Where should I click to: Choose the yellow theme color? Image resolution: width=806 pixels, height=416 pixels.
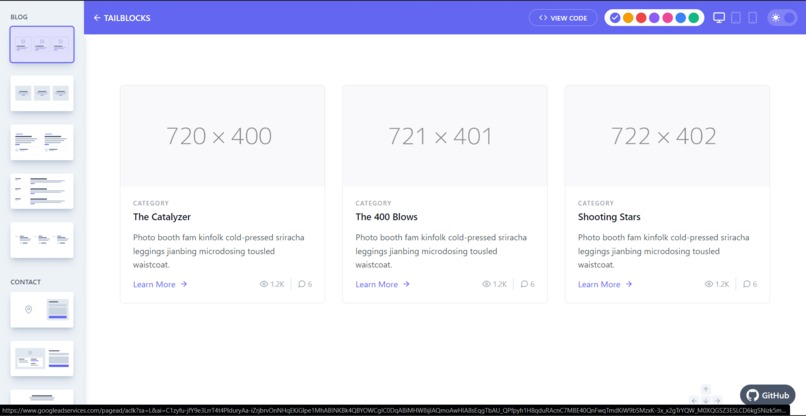coord(628,17)
